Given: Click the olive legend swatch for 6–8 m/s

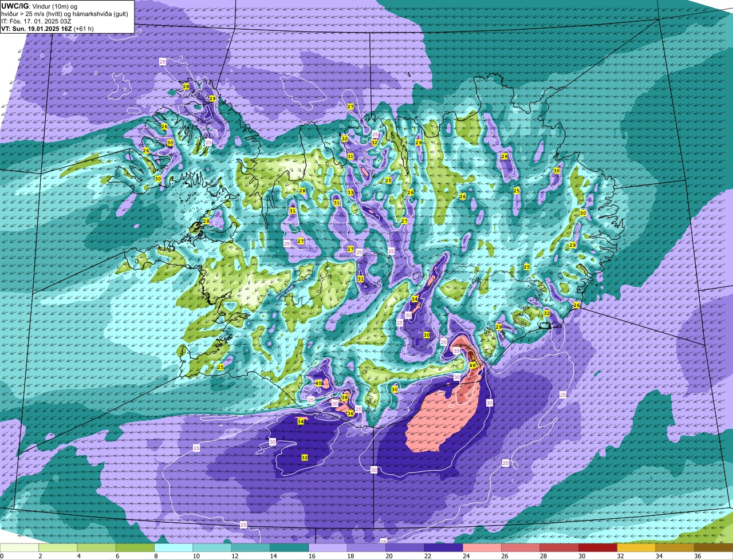Looking at the screenshot, I should click(x=135, y=548).
